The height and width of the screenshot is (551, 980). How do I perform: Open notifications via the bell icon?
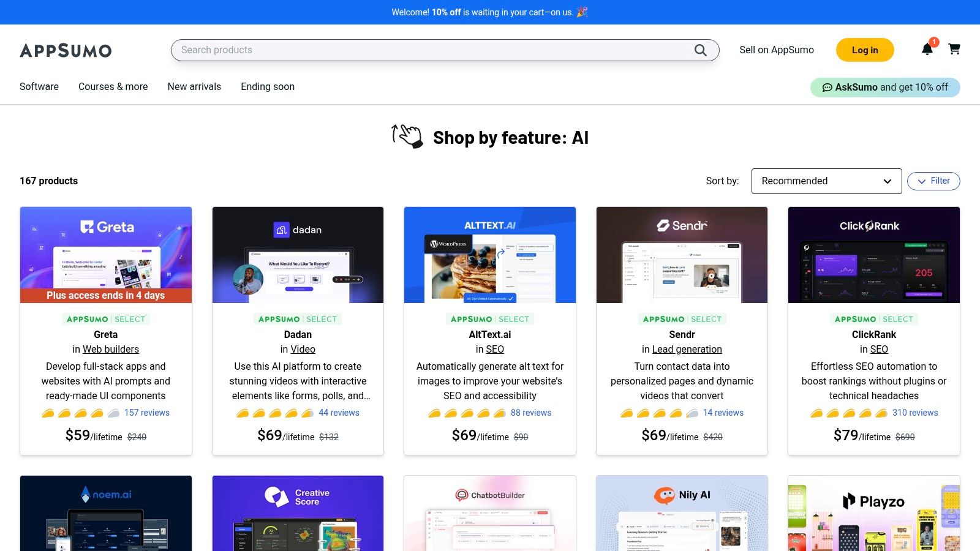(927, 50)
